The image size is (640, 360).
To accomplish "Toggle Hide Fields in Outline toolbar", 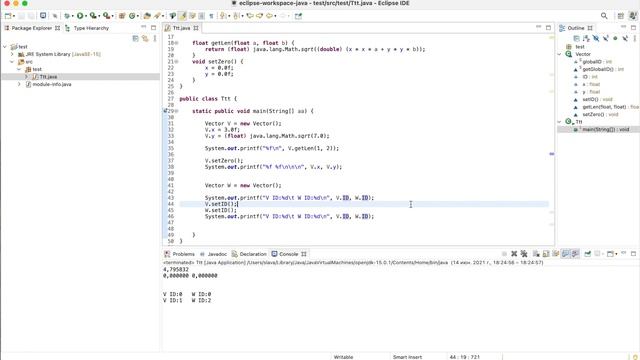I will click(596, 38).
